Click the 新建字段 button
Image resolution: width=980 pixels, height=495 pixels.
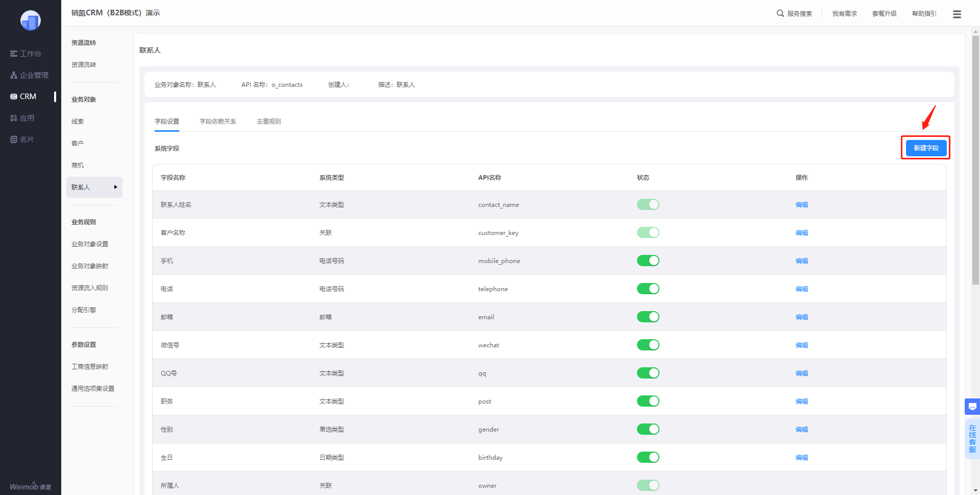coord(926,148)
